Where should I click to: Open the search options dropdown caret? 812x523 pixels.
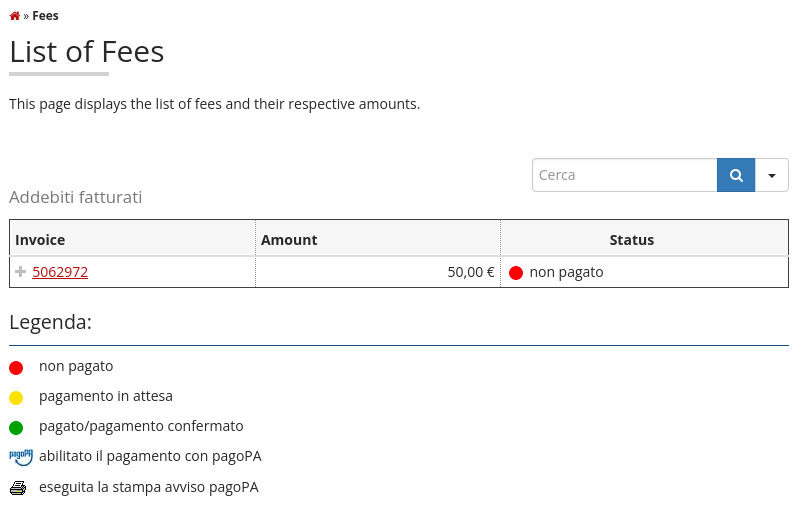pyautogui.click(x=772, y=175)
